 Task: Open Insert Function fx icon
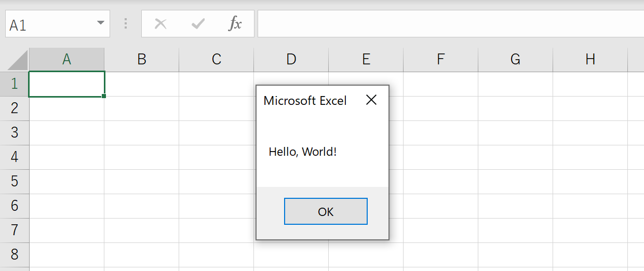[x=235, y=23]
